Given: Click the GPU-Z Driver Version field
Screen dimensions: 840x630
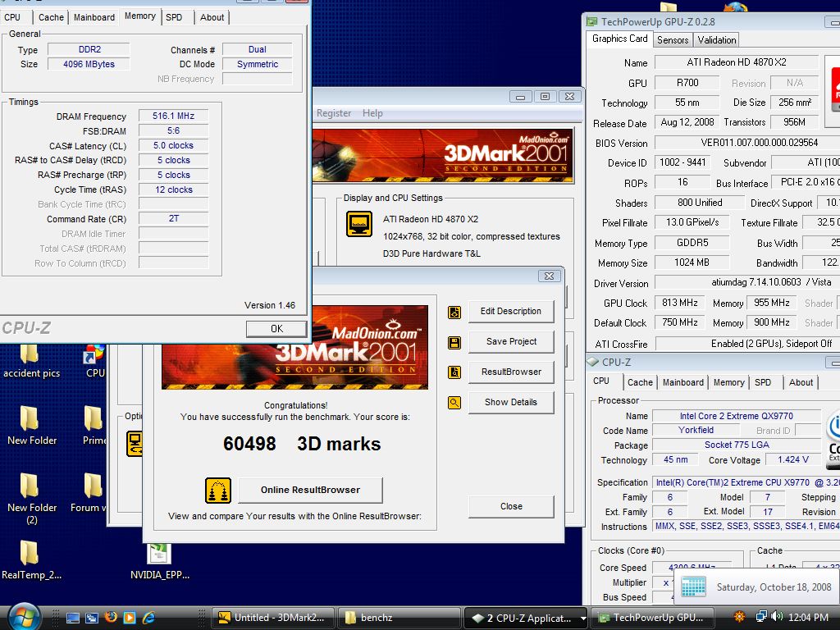Looking at the screenshot, I should [747, 282].
